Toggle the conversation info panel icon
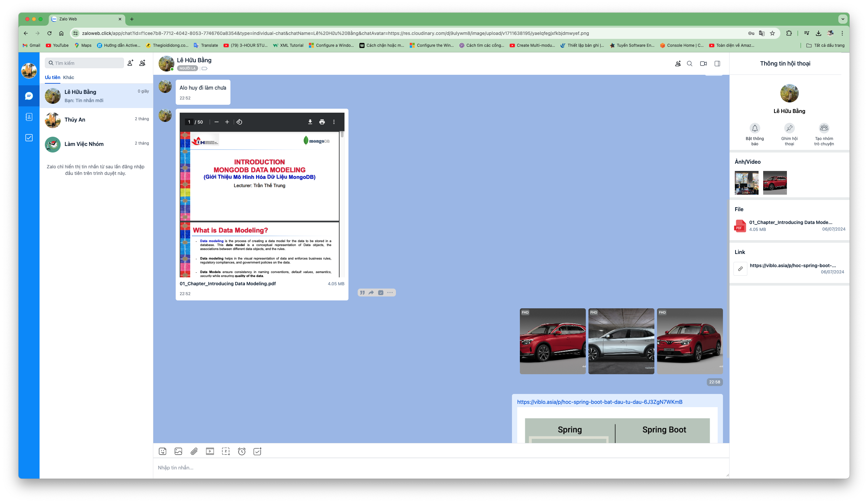This screenshot has height=503, width=868. point(717,64)
